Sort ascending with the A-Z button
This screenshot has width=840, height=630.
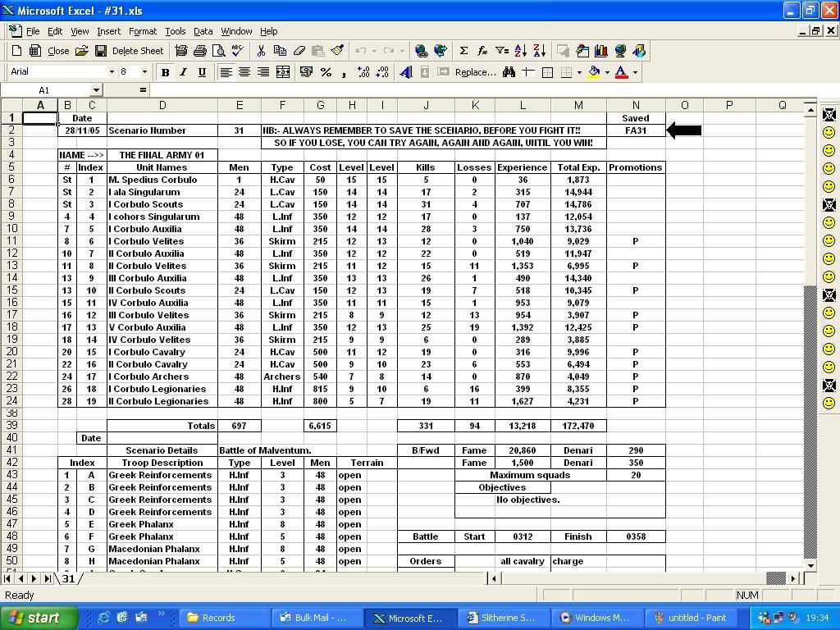coord(521,51)
